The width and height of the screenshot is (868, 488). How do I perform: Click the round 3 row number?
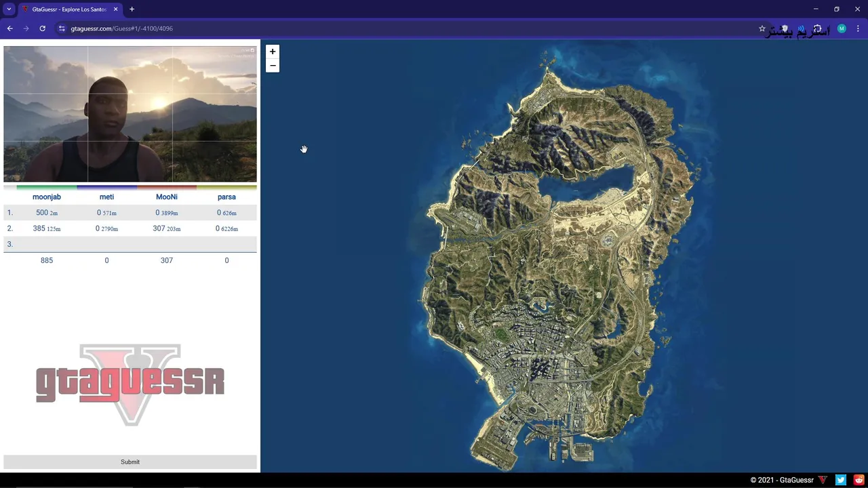9,244
